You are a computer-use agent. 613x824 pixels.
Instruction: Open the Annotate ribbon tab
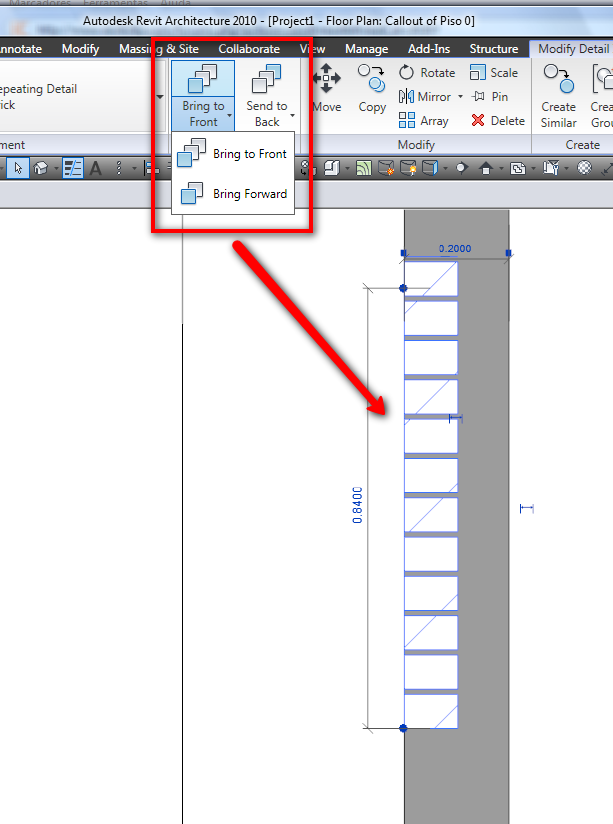tap(20, 49)
